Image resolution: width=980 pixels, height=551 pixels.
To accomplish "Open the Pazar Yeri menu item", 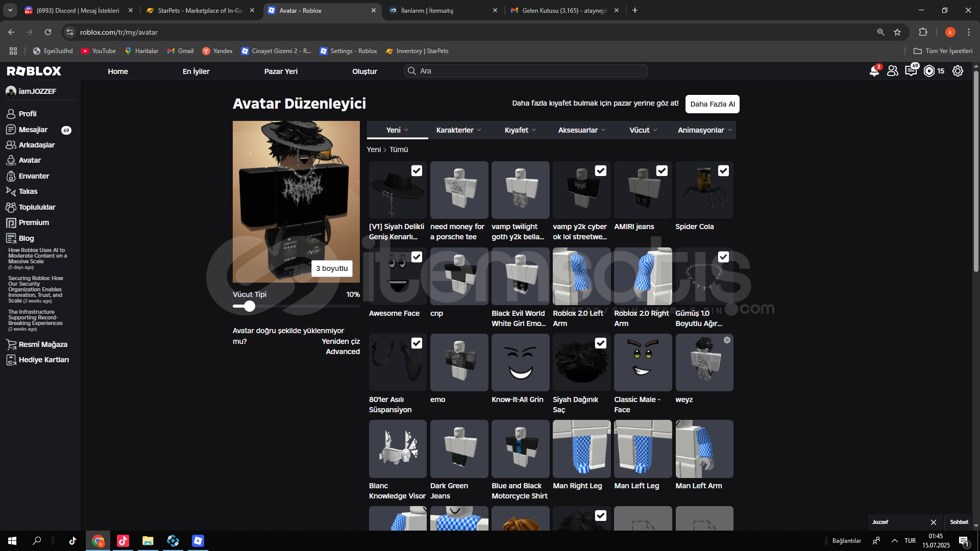I will (281, 71).
